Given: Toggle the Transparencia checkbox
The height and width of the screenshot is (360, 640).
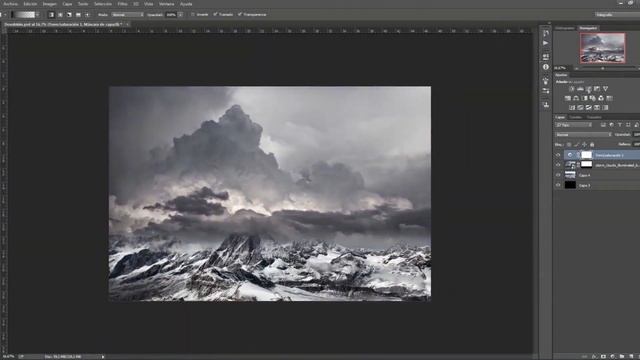Looking at the screenshot, I should [240, 15].
